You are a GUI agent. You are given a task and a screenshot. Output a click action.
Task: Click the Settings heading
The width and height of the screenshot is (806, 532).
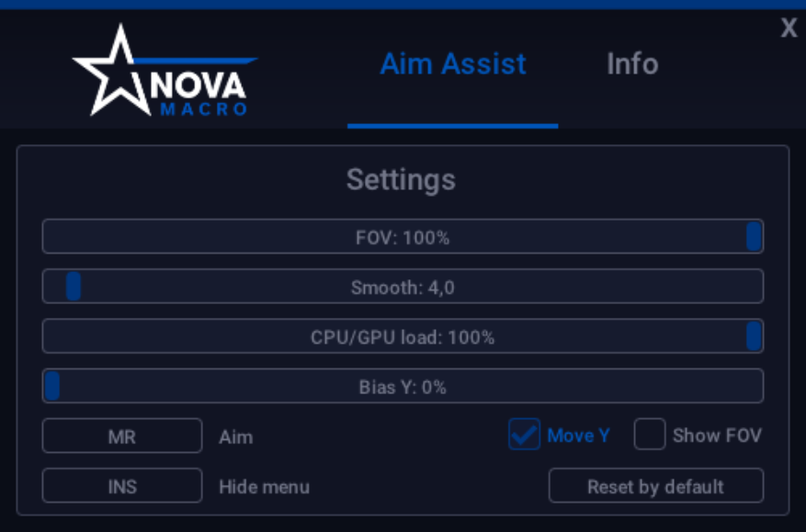tap(400, 180)
